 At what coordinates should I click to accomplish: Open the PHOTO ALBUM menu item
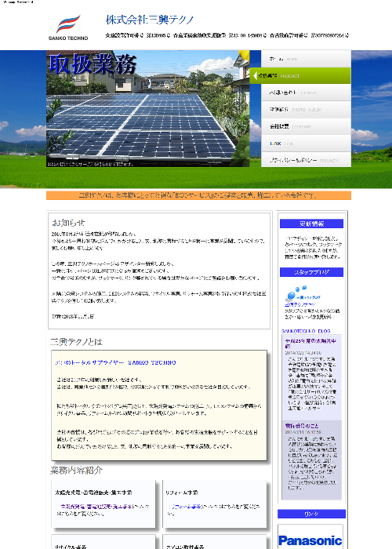(306, 110)
